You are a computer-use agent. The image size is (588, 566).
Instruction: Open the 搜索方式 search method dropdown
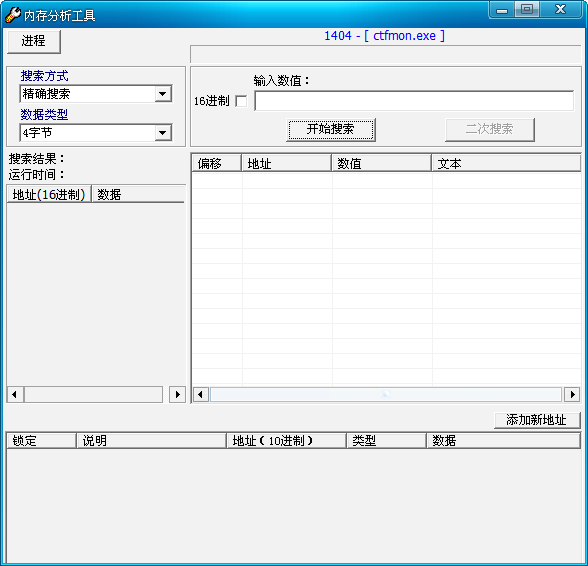tap(163, 94)
